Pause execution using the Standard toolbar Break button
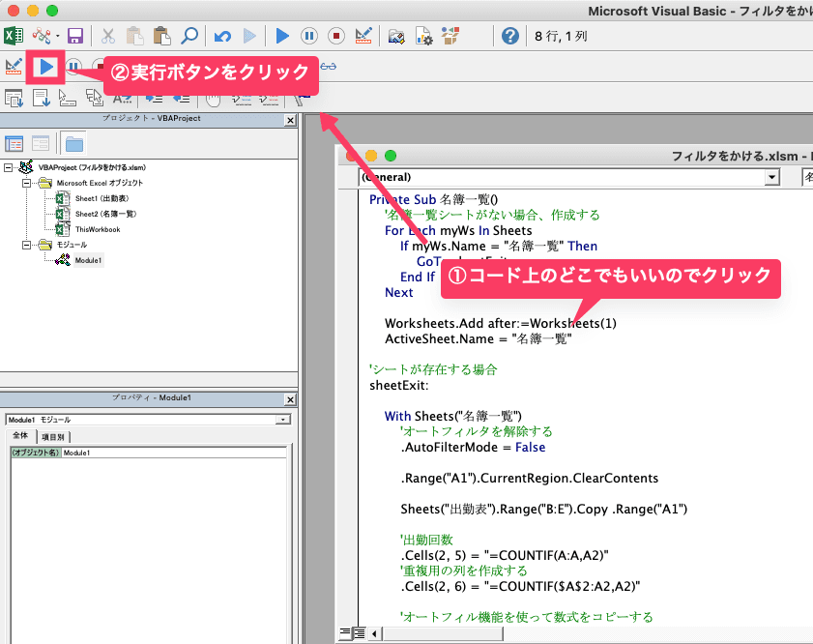 309,36
